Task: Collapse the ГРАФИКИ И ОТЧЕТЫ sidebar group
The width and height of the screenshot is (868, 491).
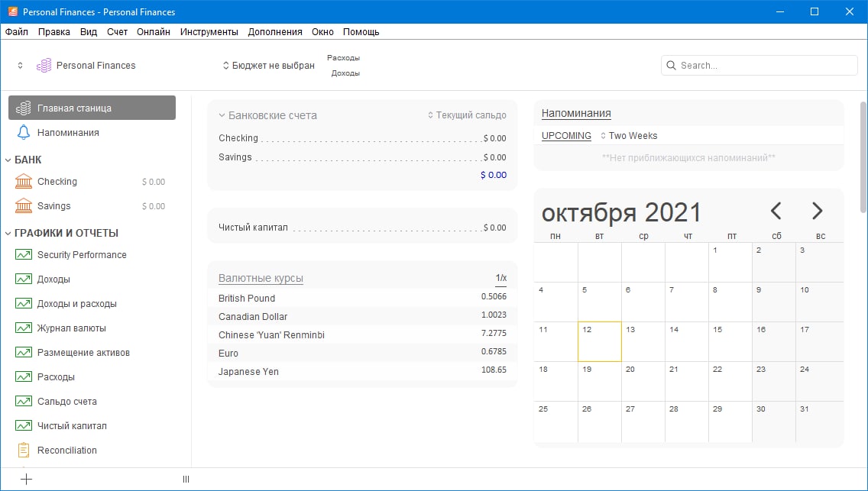Action: (8, 234)
